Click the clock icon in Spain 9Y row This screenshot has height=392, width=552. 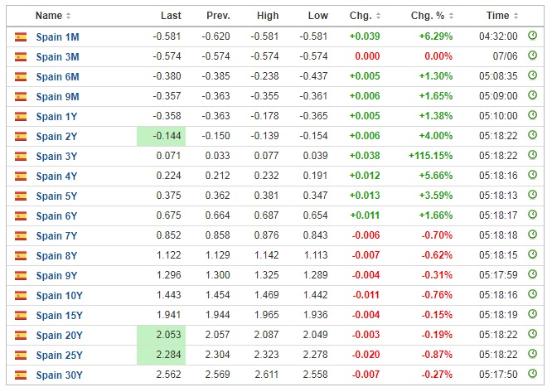point(533,274)
